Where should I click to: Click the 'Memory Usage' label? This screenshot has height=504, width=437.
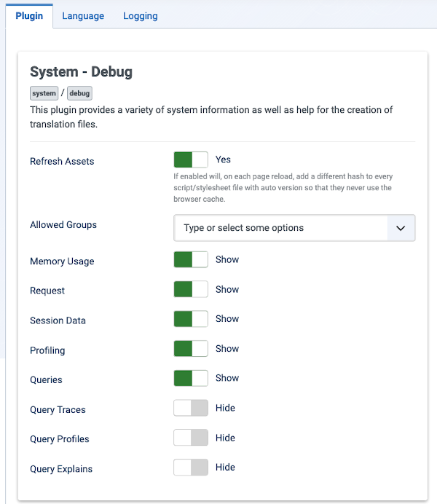(62, 261)
